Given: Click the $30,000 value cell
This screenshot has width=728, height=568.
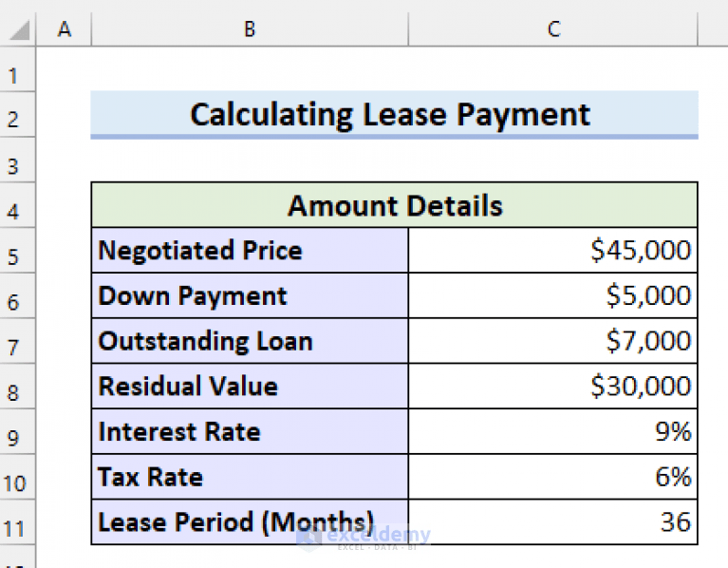Looking at the screenshot, I should pyautogui.click(x=553, y=386).
